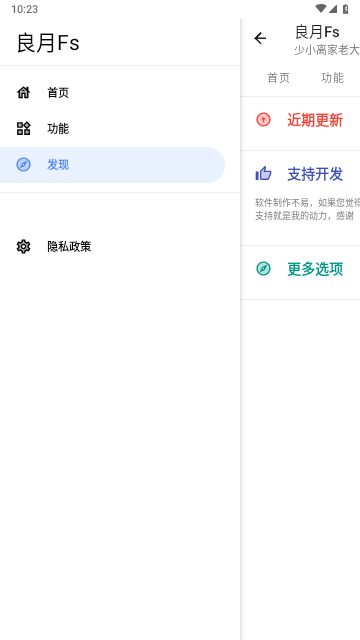Screen dimensions: 360x640
Task: Select the compass icon next to 发现
Action: pos(23,165)
